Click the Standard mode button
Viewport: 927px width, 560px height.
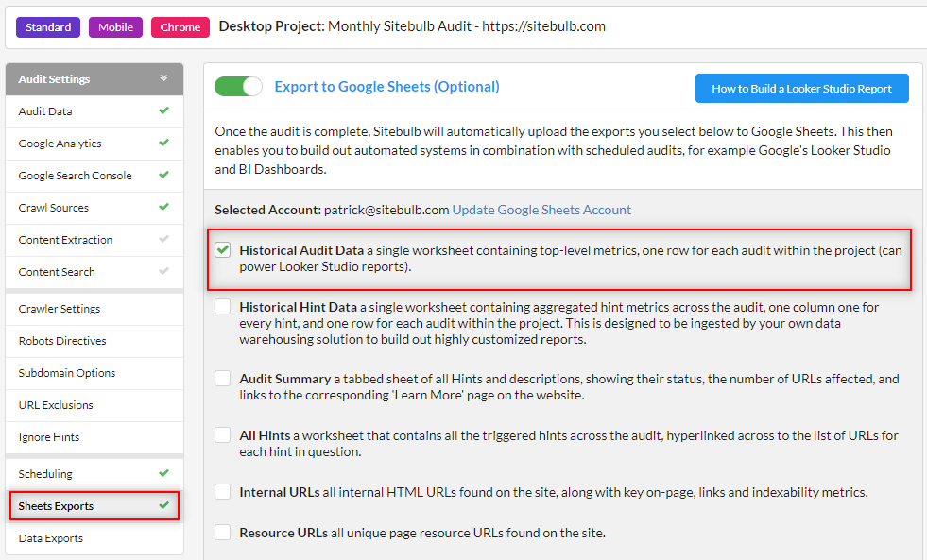pyautogui.click(x=48, y=27)
